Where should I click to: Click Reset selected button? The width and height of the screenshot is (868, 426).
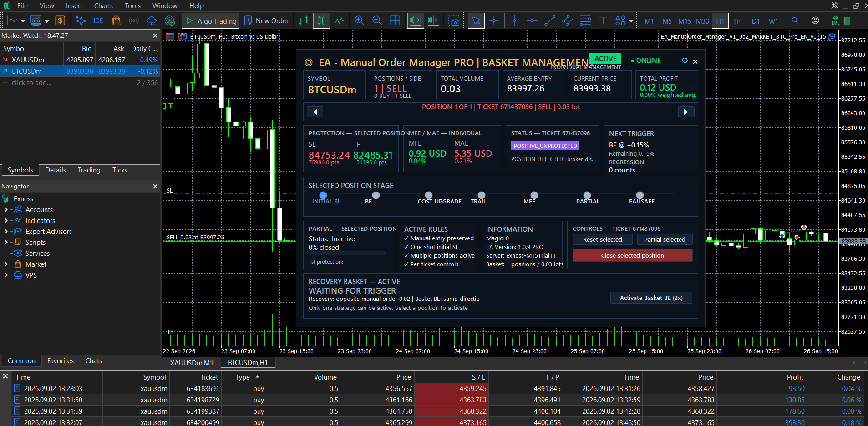tap(602, 240)
